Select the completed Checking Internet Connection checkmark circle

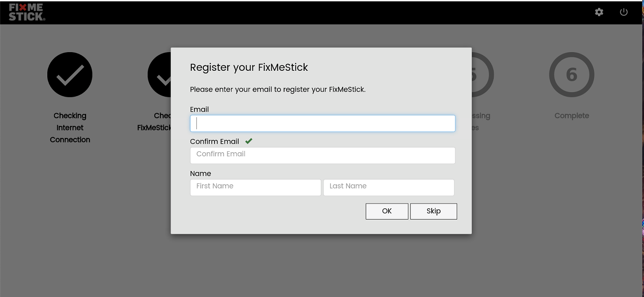(70, 75)
